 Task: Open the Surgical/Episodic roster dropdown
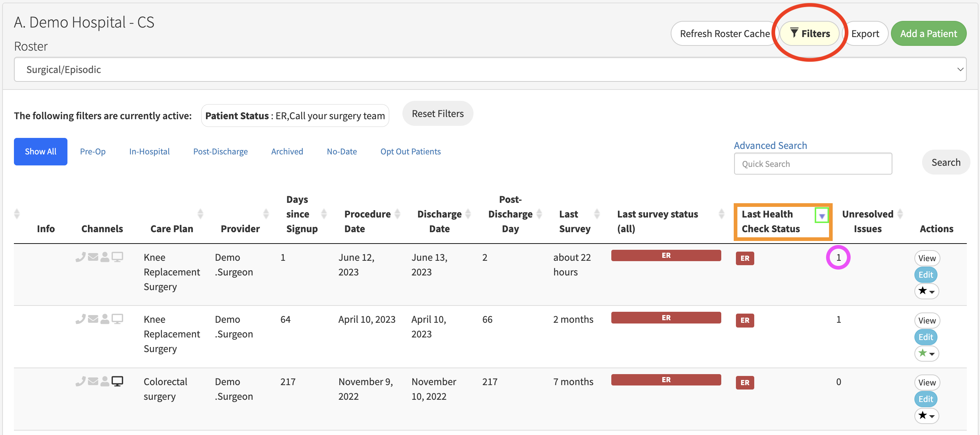[490, 70]
